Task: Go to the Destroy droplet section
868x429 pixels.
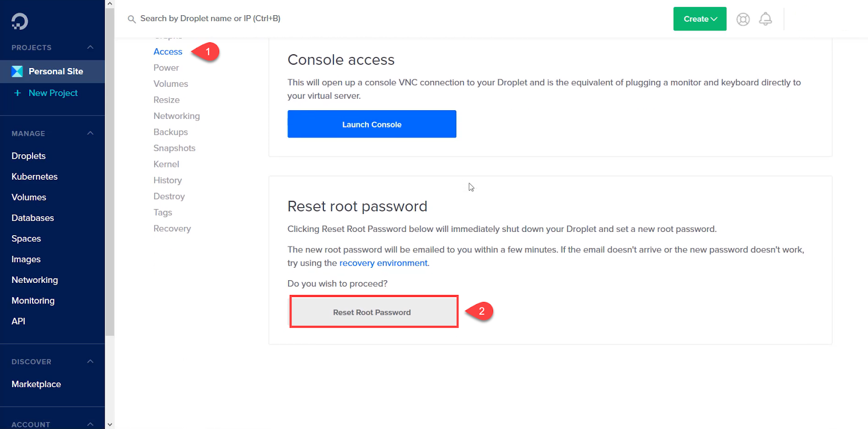Action: point(169,197)
